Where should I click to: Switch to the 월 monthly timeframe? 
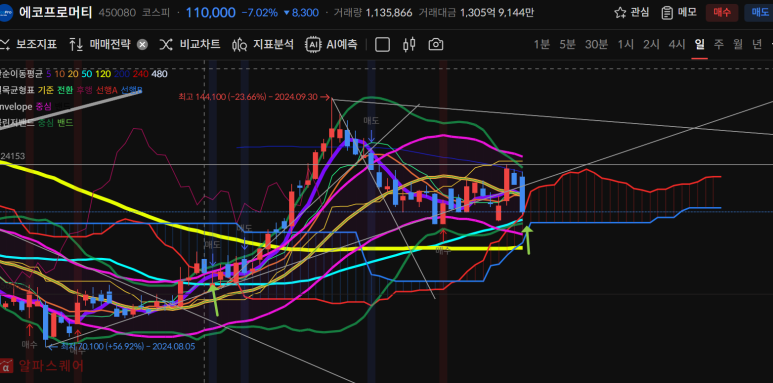(x=738, y=44)
